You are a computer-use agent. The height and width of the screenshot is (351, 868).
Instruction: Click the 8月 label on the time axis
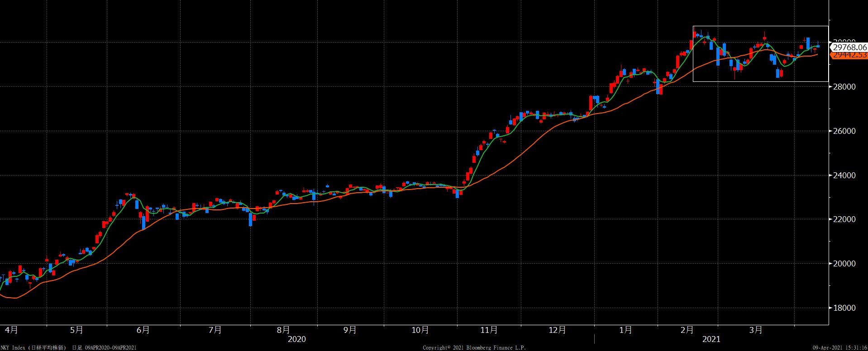click(283, 330)
